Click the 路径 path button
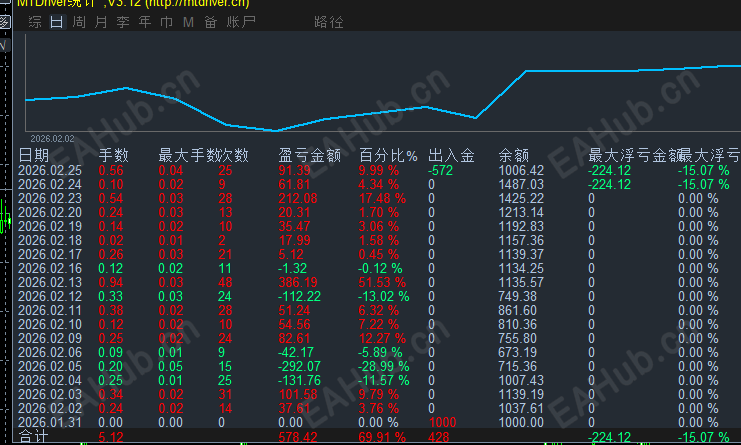This screenshot has width=741, height=445. click(328, 22)
